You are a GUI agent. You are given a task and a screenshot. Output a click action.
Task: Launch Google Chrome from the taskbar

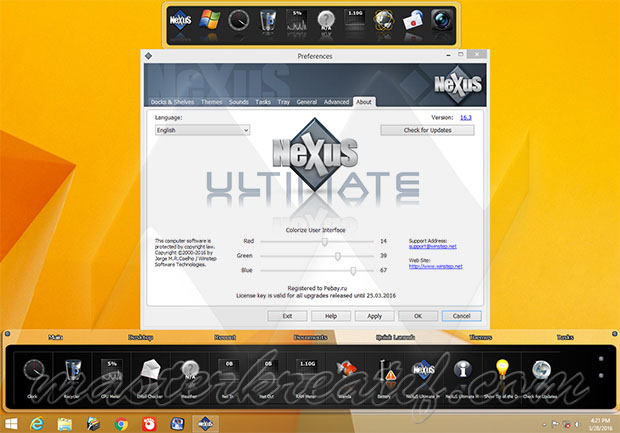(x=121, y=424)
